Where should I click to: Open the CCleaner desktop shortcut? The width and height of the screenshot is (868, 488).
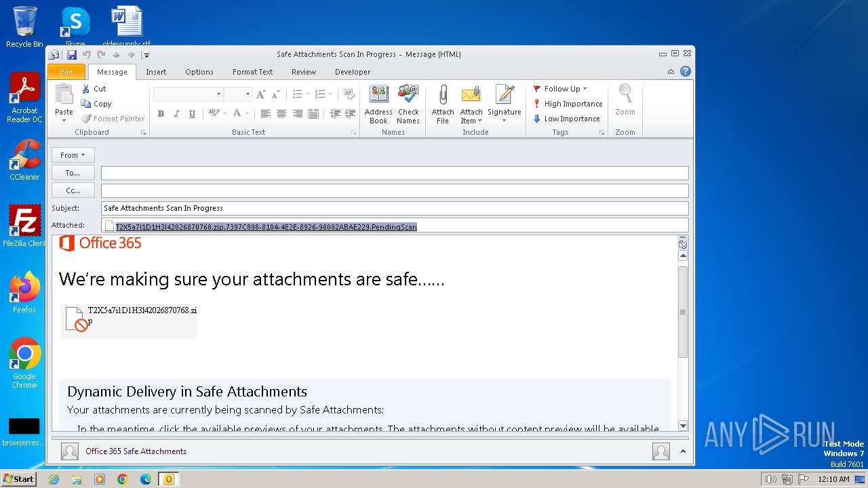tap(24, 160)
